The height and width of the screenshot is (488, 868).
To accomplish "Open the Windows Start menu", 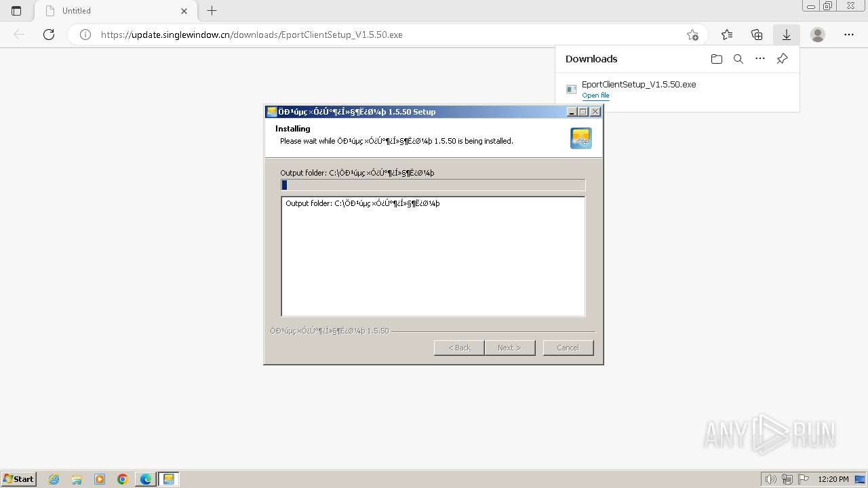I will (x=18, y=479).
